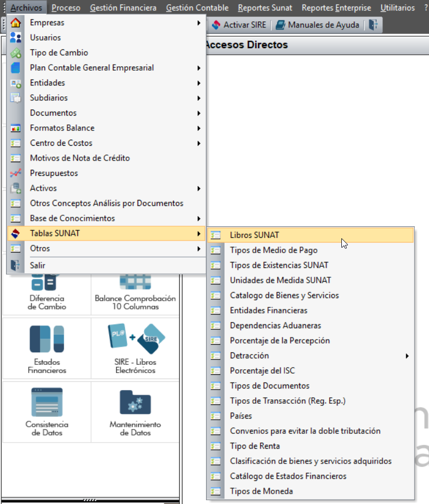The image size is (429, 504).
Task: Choose Motivos de Nota de Crédito
Action: tap(106, 158)
